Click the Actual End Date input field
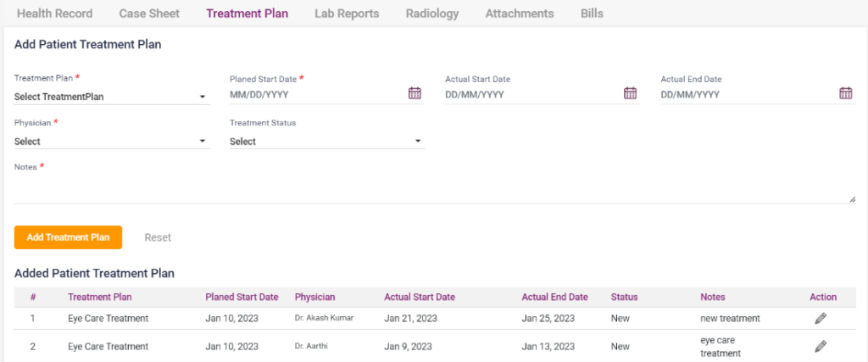 pos(746,95)
